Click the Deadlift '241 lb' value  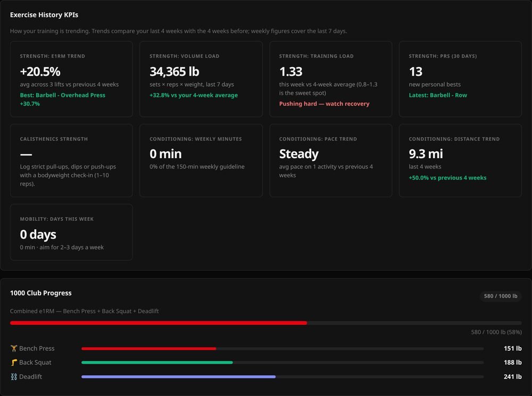[513, 377]
